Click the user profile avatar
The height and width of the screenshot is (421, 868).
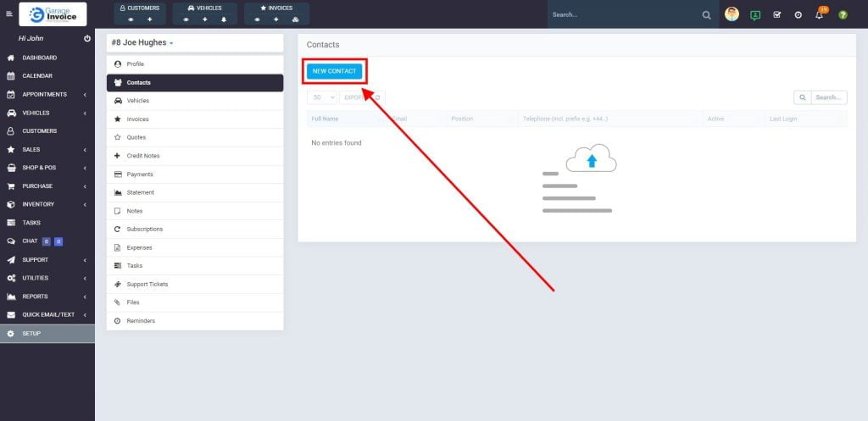pyautogui.click(x=732, y=14)
